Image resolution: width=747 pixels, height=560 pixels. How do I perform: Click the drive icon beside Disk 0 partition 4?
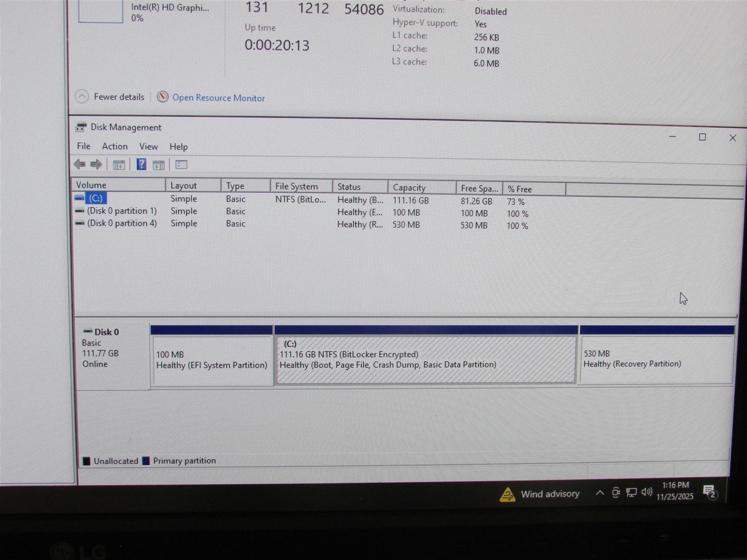coord(80,223)
